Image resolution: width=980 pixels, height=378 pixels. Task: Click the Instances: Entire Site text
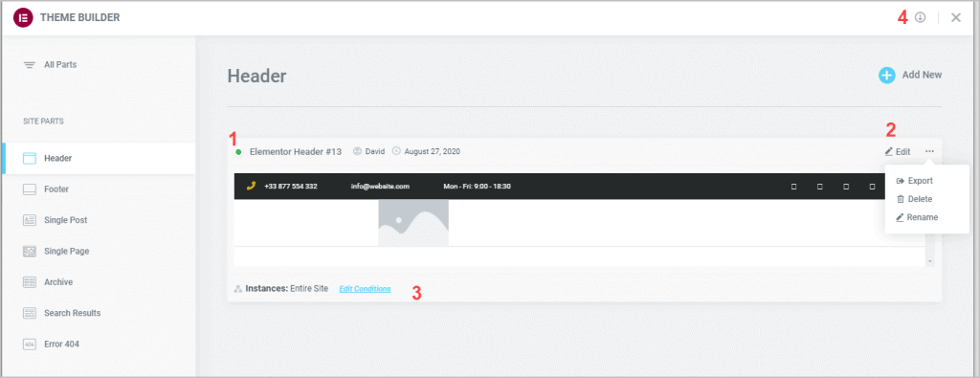287,289
